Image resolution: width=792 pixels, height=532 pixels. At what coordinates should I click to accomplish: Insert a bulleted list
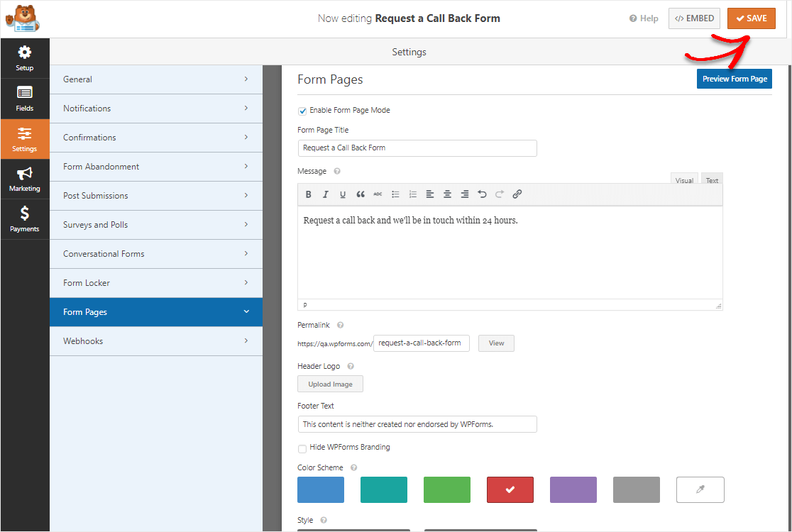click(x=395, y=194)
